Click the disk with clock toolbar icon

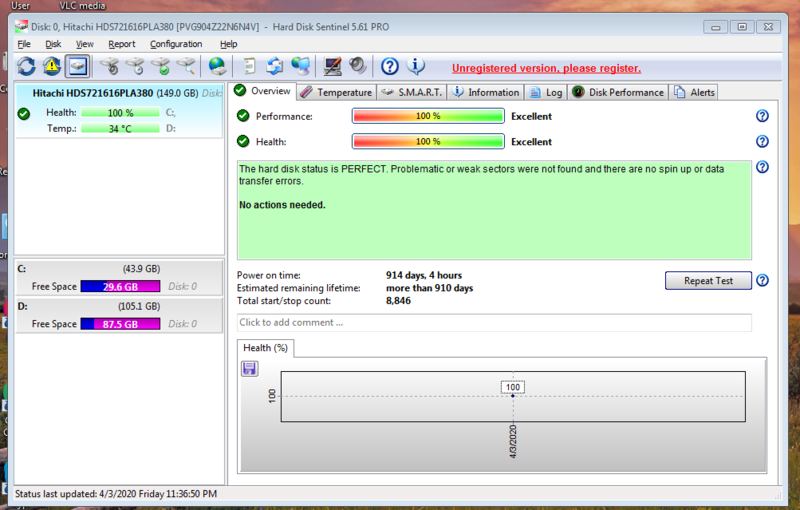coord(135,66)
